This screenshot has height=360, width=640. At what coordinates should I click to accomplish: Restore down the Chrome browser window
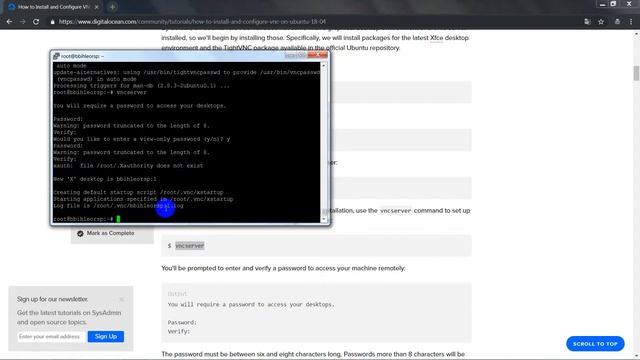coord(613,4)
